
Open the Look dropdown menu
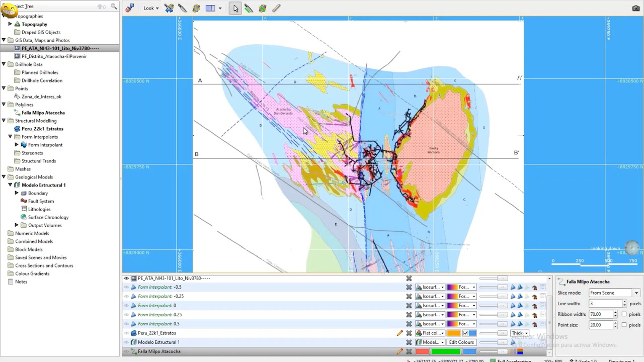pyautogui.click(x=151, y=8)
